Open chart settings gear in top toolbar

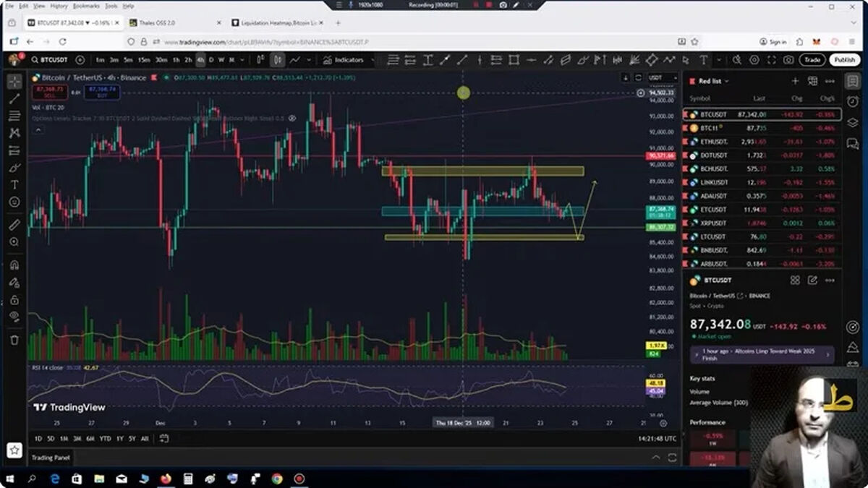tap(754, 60)
